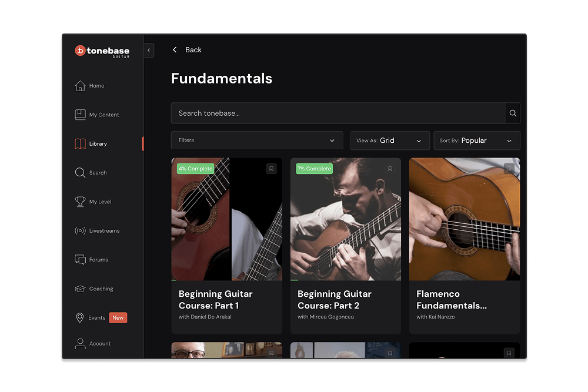
Task: Click the Search tonebase input field
Action: click(x=339, y=113)
